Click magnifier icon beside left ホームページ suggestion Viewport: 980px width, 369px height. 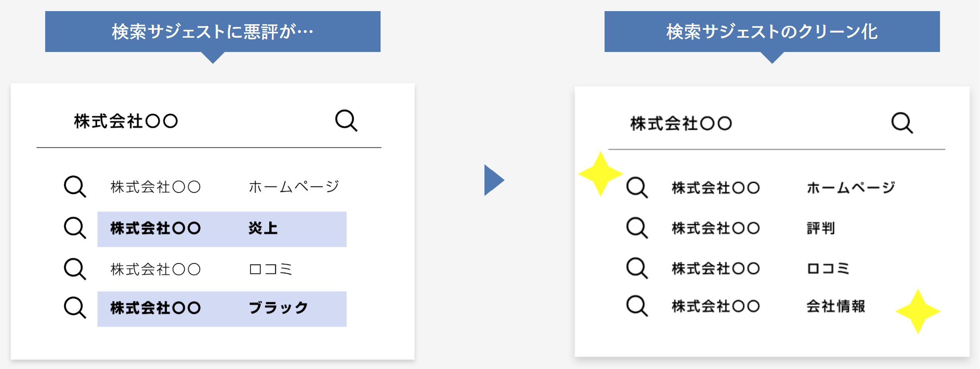click(x=75, y=186)
